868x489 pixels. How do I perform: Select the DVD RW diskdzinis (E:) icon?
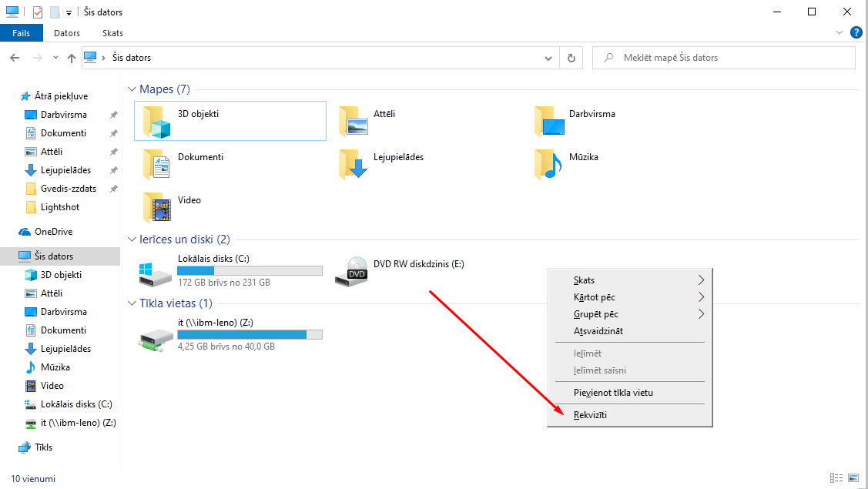(x=351, y=271)
